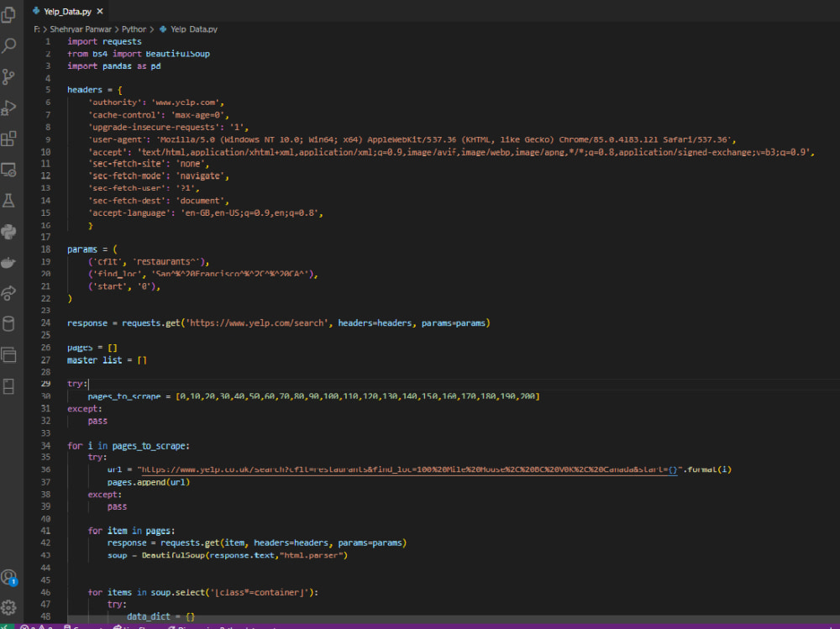Click the 'sec-fetch-dest' header key
Screen dimensions: 840x629
tap(127, 201)
